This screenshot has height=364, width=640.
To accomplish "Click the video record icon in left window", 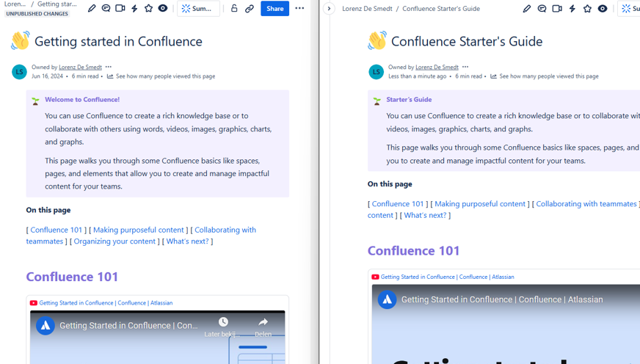I will (120, 8).
